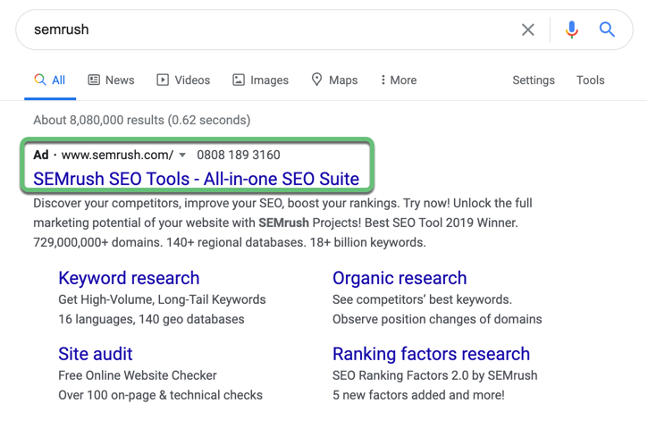Click the Free Online Website Checker text
647x427 pixels.
tap(137, 375)
